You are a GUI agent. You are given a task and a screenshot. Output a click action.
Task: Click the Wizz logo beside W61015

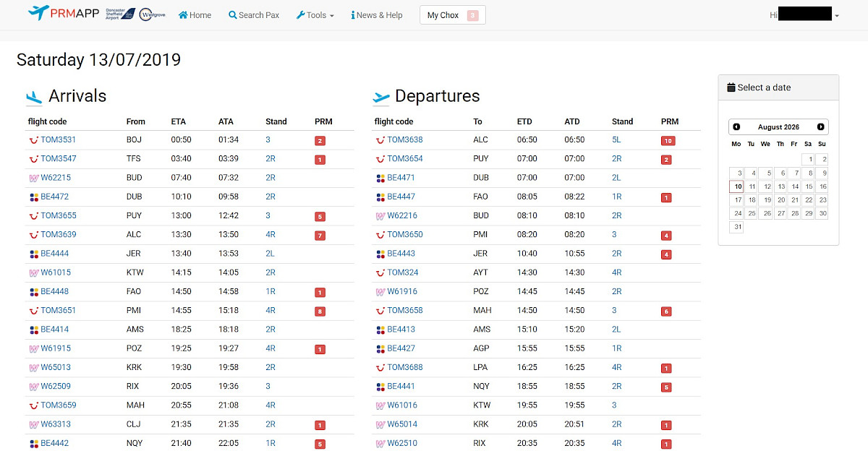coord(33,273)
